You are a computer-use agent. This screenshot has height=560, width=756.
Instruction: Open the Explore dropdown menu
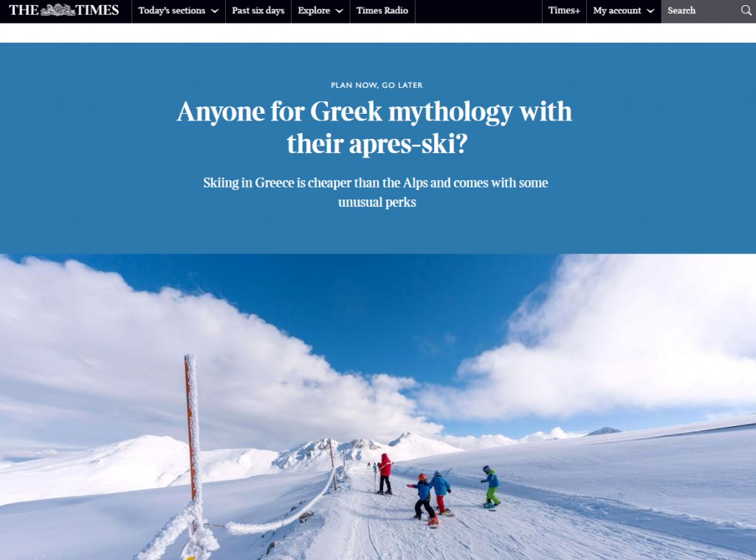click(320, 10)
